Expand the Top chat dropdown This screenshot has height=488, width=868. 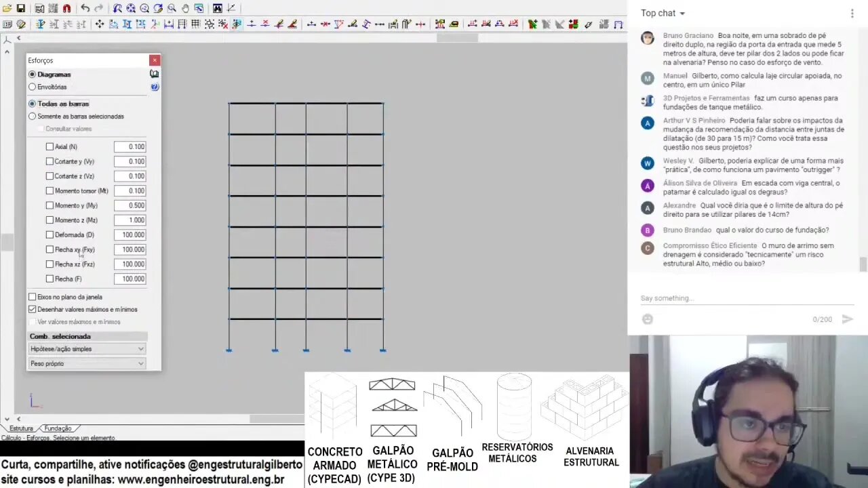(x=663, y=13)
